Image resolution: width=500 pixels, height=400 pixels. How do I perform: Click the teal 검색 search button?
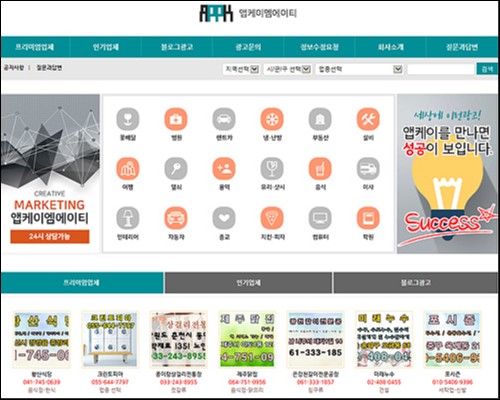(487, 69)
